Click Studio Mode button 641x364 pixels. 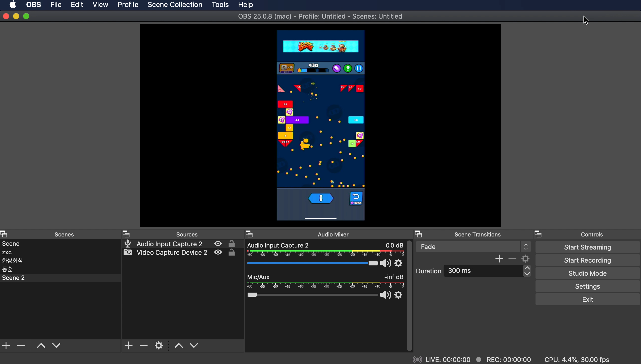point(587,273)
